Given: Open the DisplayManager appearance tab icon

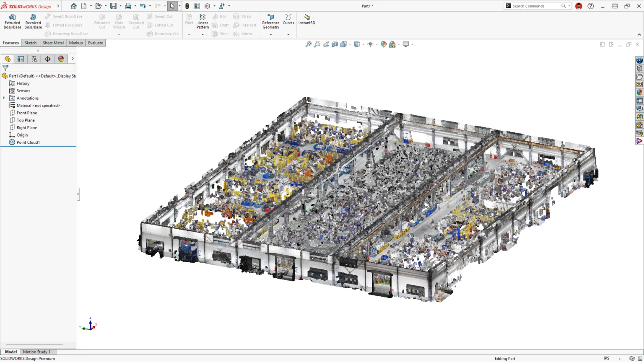Looking at the screenshot, I should (x=61, y=59).
